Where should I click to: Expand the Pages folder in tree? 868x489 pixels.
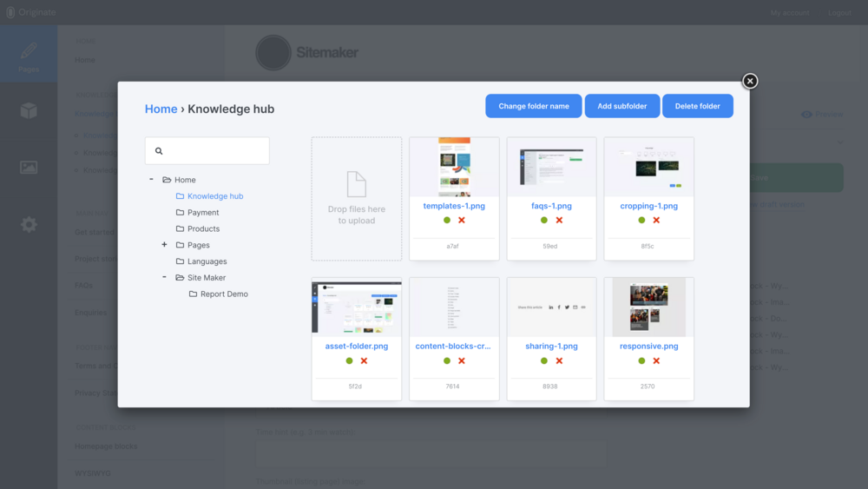pyautogui.click(x=164, y=245)
